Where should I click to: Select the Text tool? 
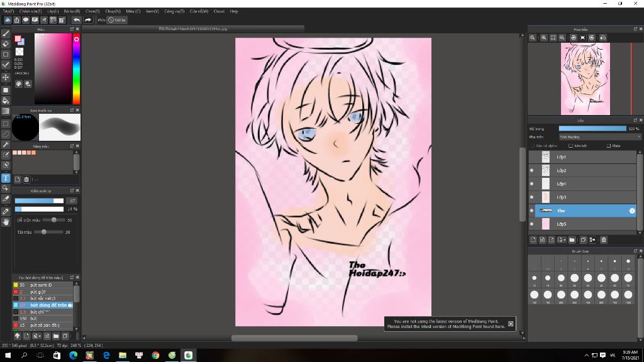[x=6, y=178]
